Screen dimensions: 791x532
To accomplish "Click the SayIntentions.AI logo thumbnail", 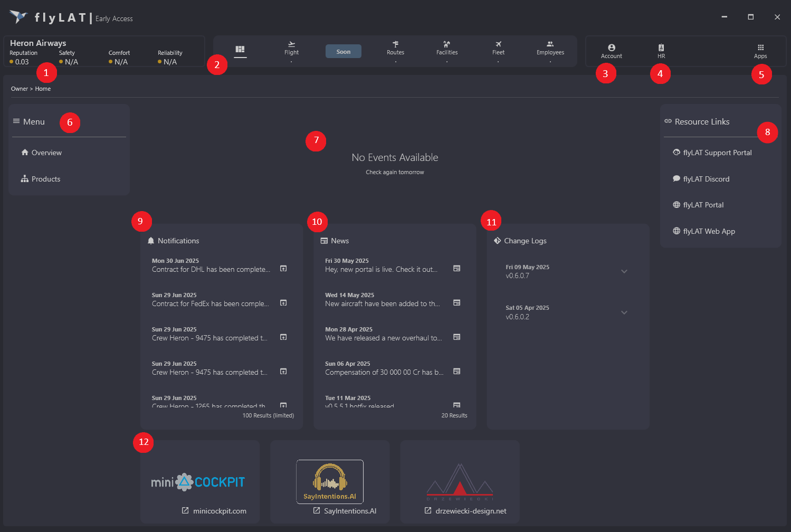I will pos(330,482).
